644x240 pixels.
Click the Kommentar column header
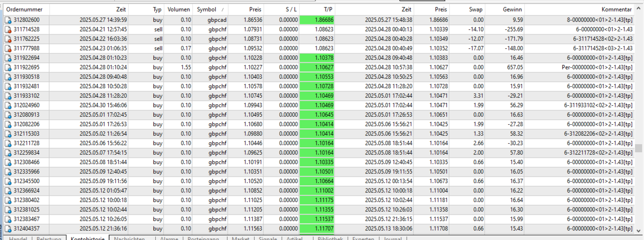[580, 9]
